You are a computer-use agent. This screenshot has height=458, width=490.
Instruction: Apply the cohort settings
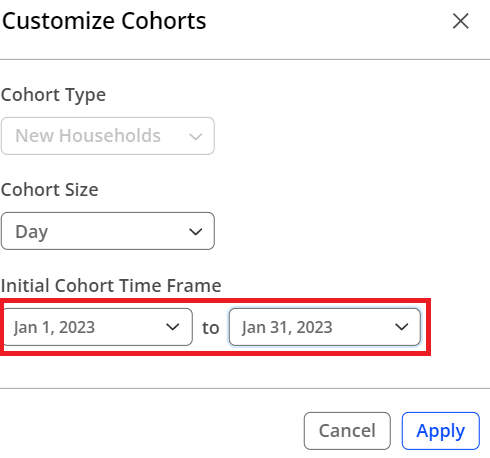[x=441, y=431]
